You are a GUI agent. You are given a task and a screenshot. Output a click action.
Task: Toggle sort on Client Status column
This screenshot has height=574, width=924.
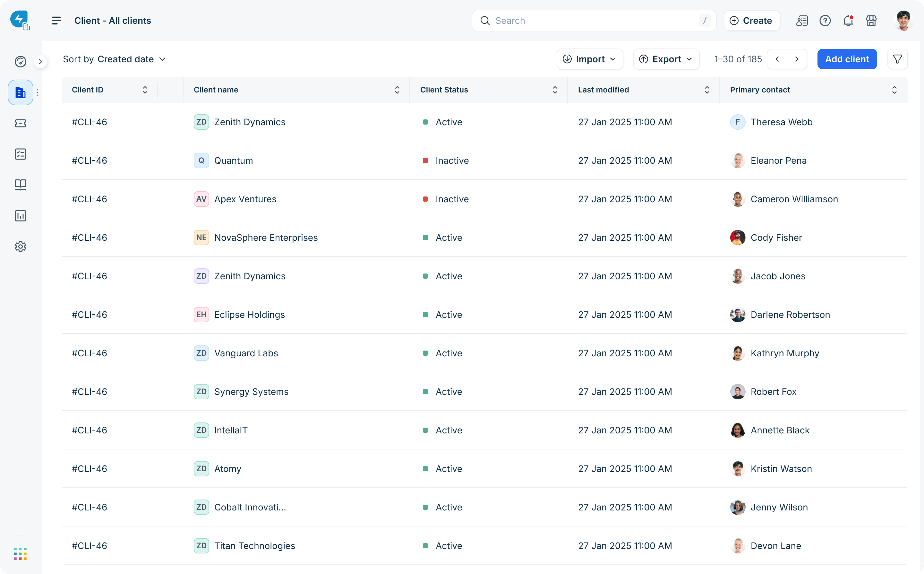[x=555, y=90]
